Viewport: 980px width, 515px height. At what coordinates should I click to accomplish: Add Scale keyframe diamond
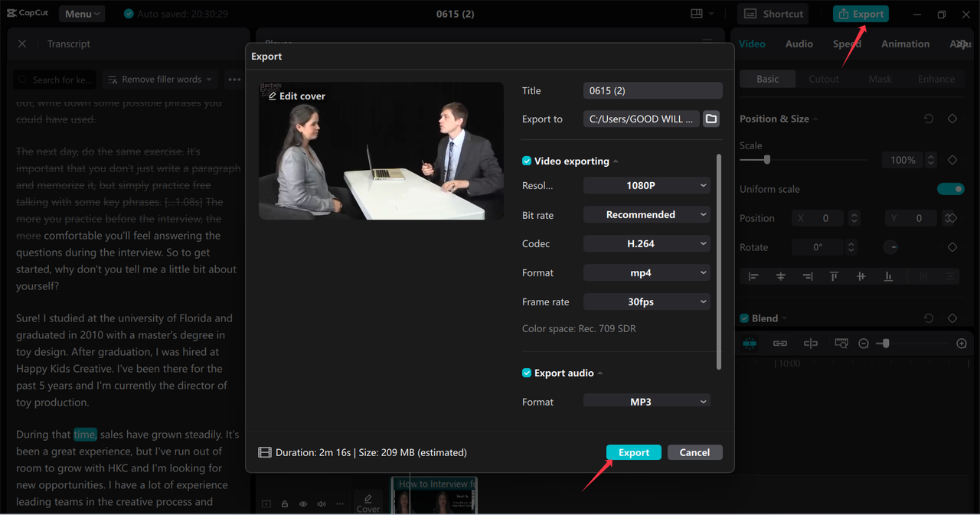[952, 160]
